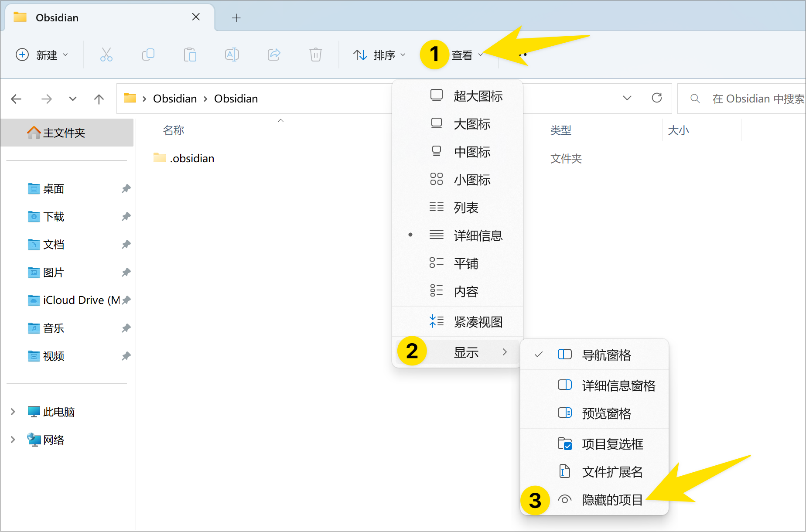Click the Copy icon in toolbar
The height and width of the screenshot is (532, 806).
tap(148, 55)
